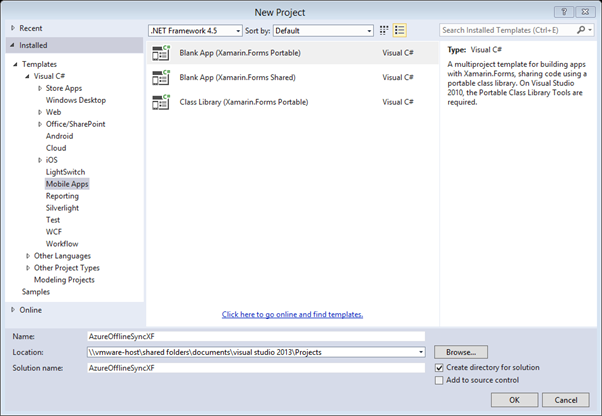Enable Add to source control checkbox
The width and height of the screenshot is (602, 416).
click(439, 380)
